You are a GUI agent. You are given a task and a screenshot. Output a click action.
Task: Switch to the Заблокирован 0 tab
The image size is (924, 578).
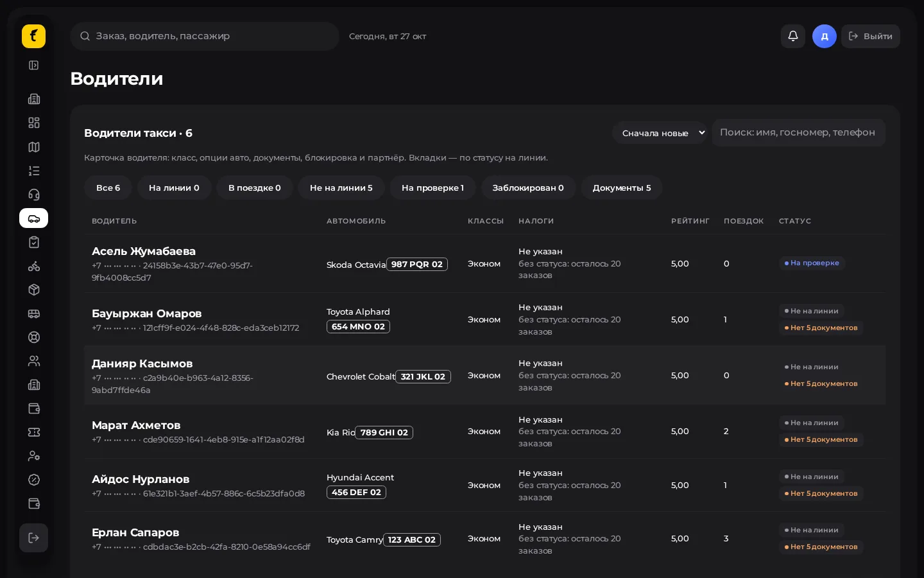(528, 188)
